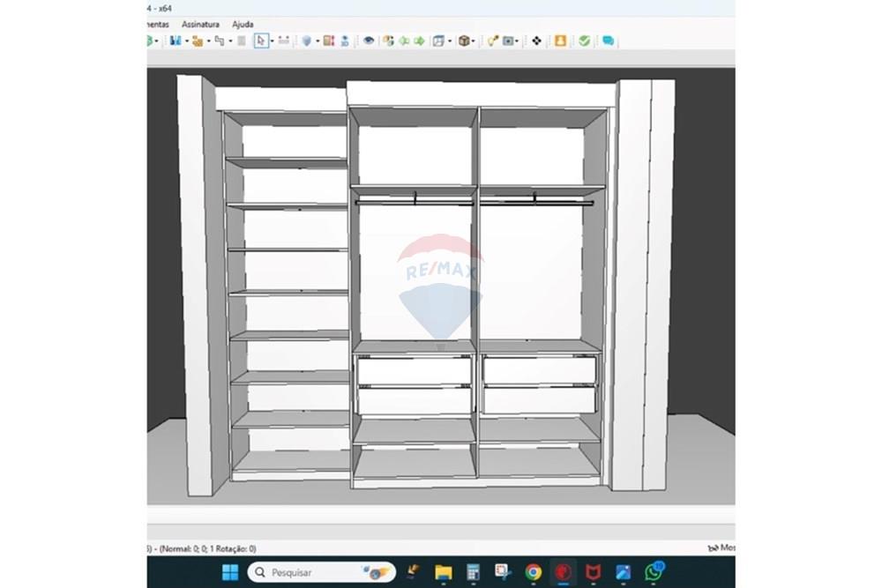This screenshot has width=882, height=588.
Task: Open the Assinatura menu
Action: 200,25
